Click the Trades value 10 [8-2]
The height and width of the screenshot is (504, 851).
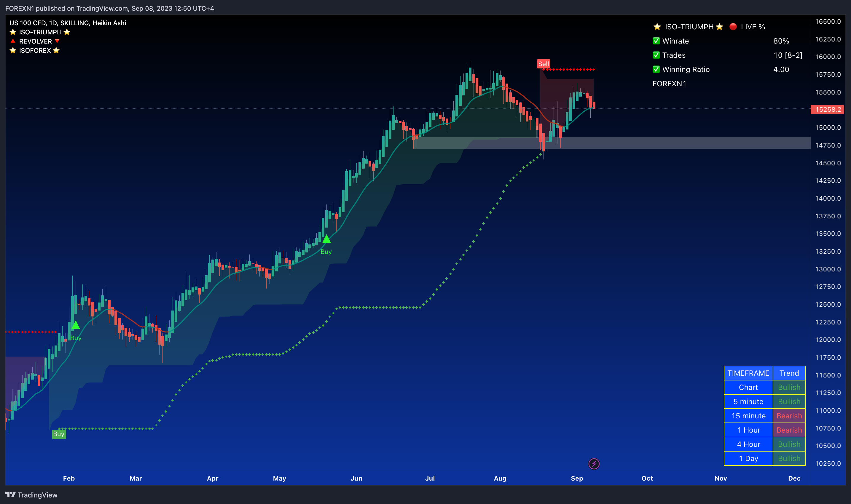pyautogui.click(x=788, y=55)
